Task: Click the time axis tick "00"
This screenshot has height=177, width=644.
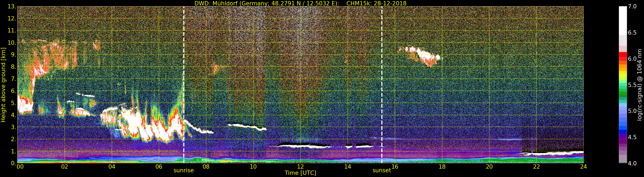Action: click(20, 166)
